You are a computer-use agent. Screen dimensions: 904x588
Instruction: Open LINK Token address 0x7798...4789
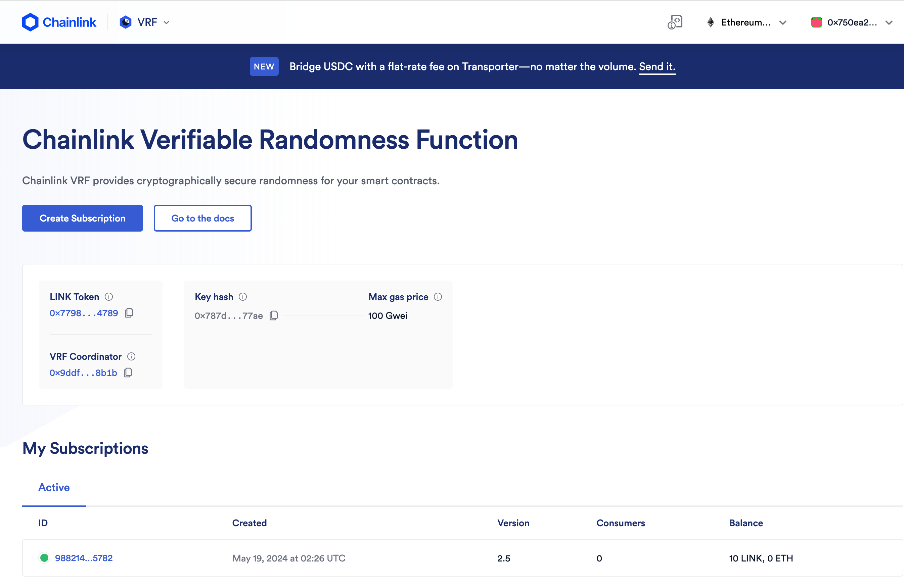coord(84,313)
